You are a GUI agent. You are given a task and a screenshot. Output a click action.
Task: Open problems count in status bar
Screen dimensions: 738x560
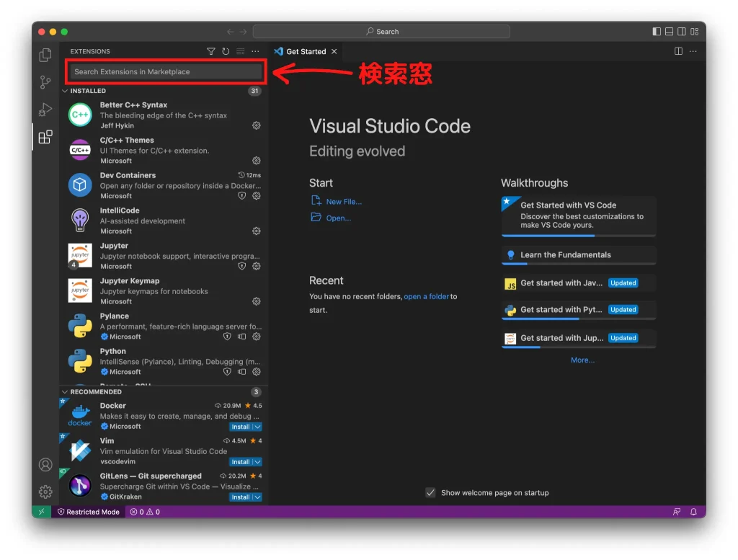coord(145,512)
